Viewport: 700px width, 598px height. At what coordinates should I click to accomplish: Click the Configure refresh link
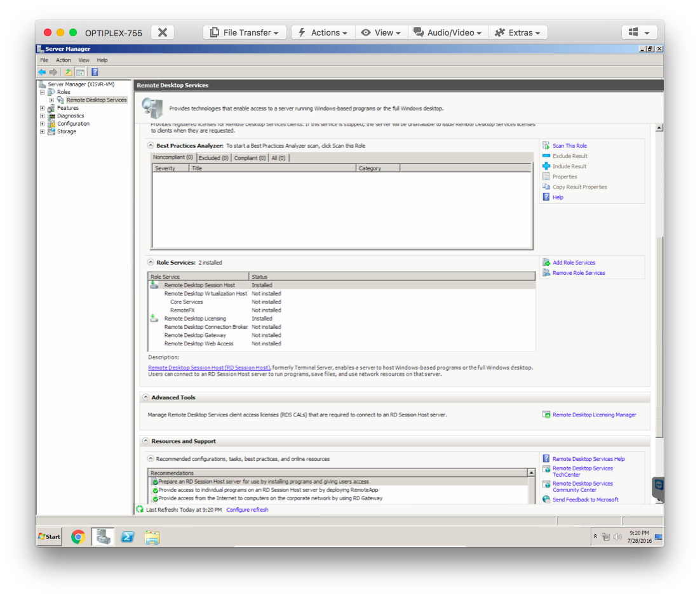click(x=247, y=510)
